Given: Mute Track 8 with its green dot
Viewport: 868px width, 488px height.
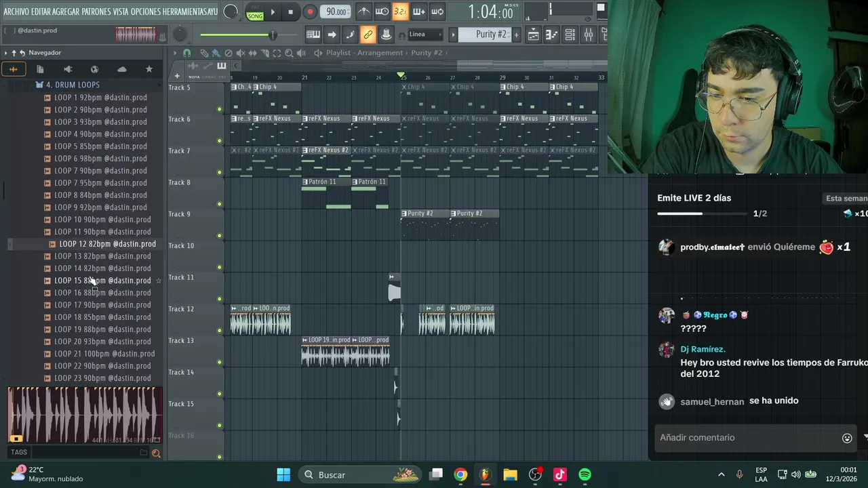Looking at the screenshot, I should click(219, 204).
